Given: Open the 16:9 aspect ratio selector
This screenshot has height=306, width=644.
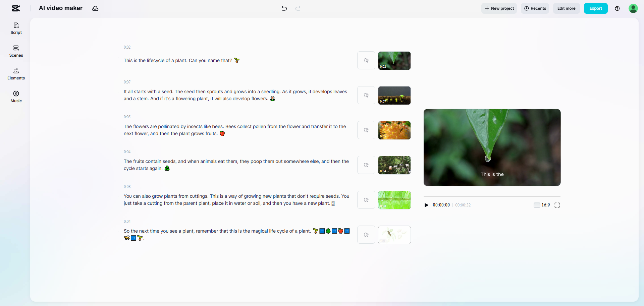Looking at the screenshot, I should (x=542, y=205).
